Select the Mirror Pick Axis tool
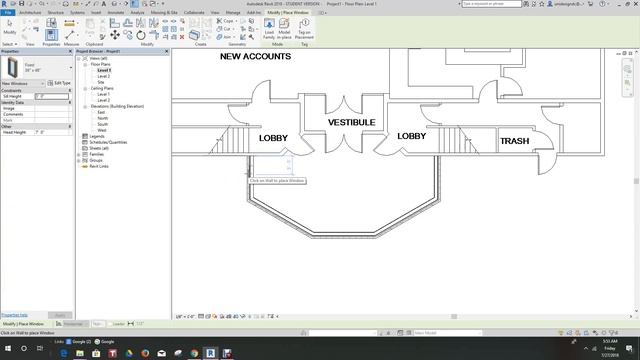The width and height of the screenshot is (640, 360). 141,23
